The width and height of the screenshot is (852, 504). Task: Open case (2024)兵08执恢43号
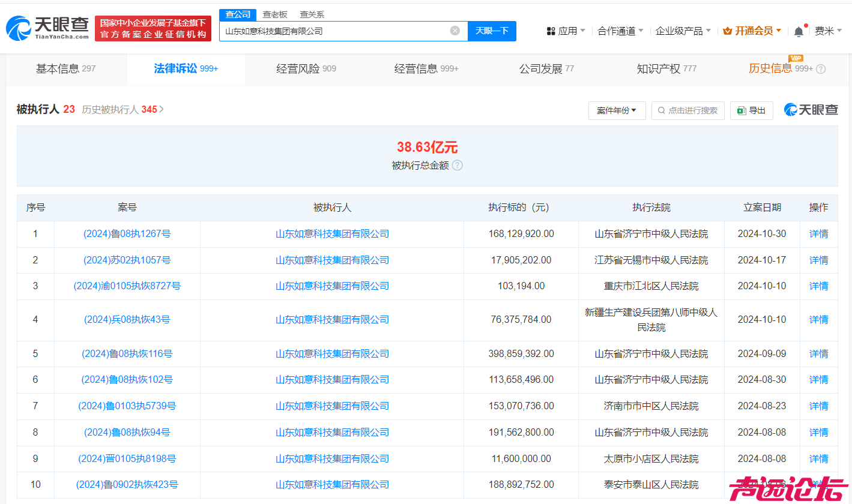(x=127, y=320)
